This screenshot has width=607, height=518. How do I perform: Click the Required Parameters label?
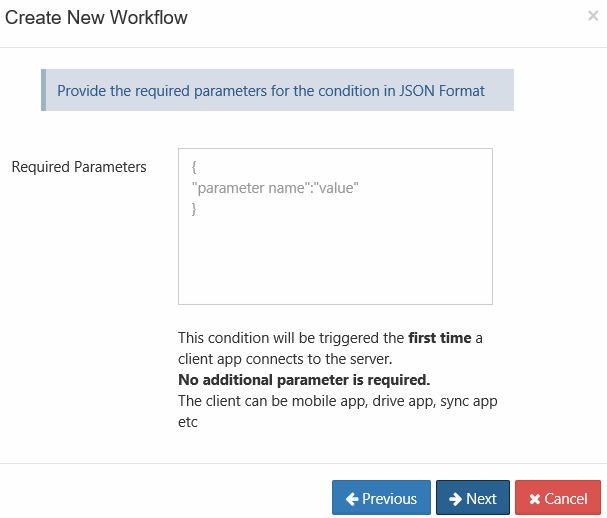(79, 167)
